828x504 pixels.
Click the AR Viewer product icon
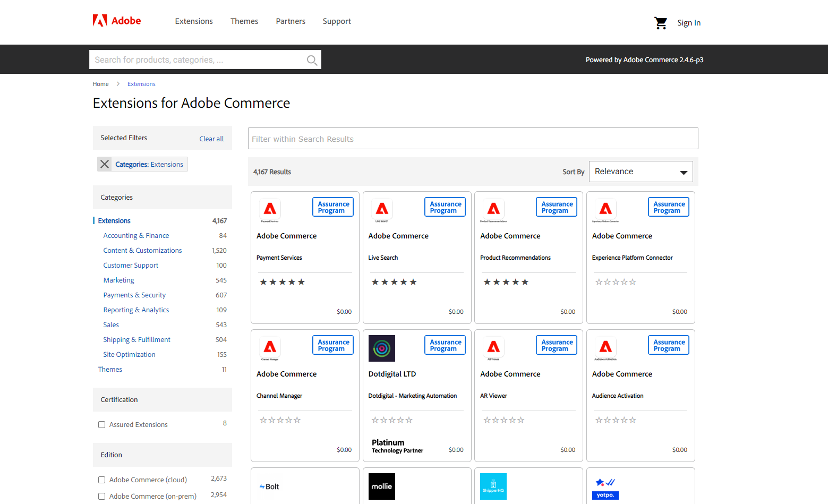click(x=493, y=348)
